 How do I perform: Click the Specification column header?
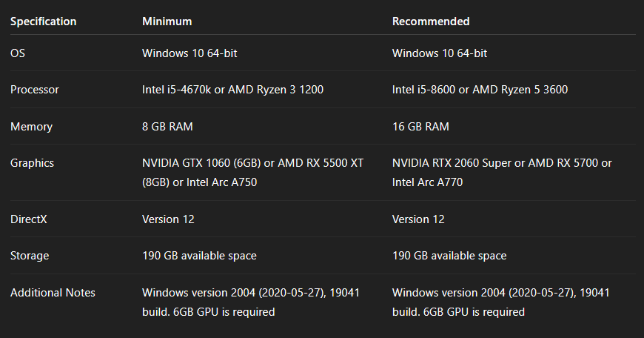tap(43, 21)
